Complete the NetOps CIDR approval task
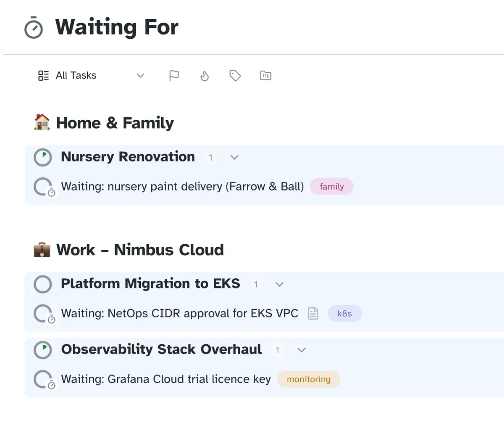 pyautogui.click(x=43, y=314)
